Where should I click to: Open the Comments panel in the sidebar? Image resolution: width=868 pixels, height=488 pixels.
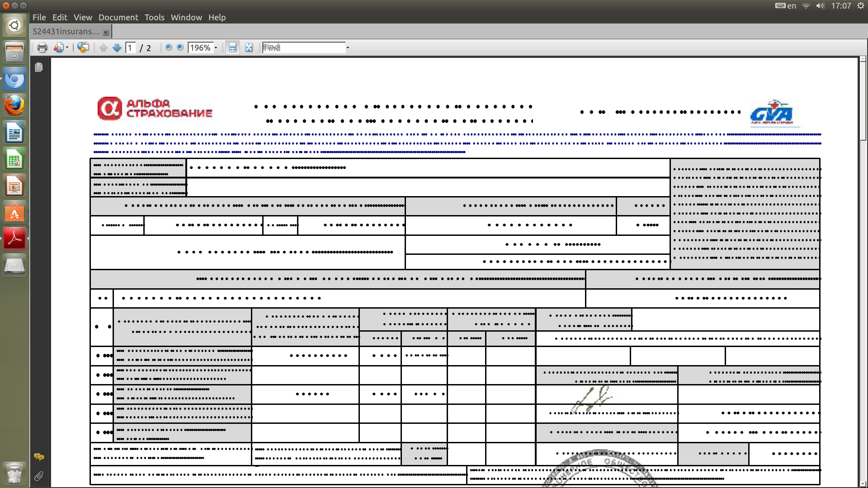(x=39, y=457)
